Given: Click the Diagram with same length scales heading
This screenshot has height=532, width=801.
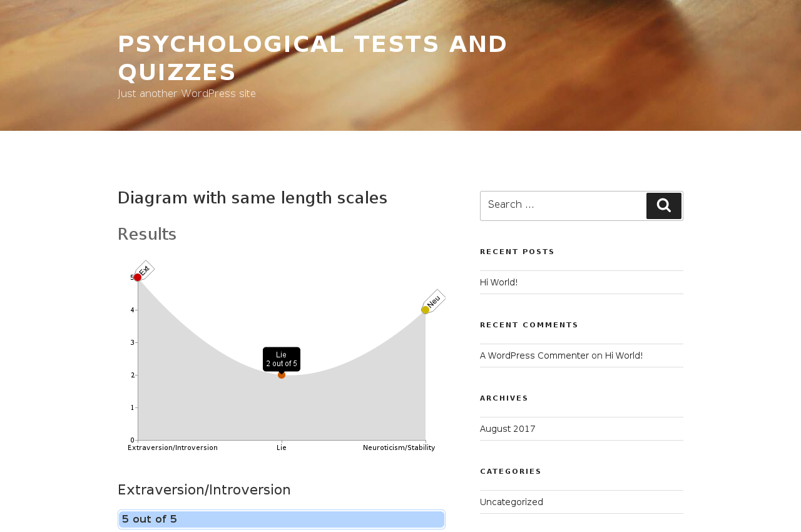Looking at the screenshot, I should pyautogui.click(x=252, y=198).
